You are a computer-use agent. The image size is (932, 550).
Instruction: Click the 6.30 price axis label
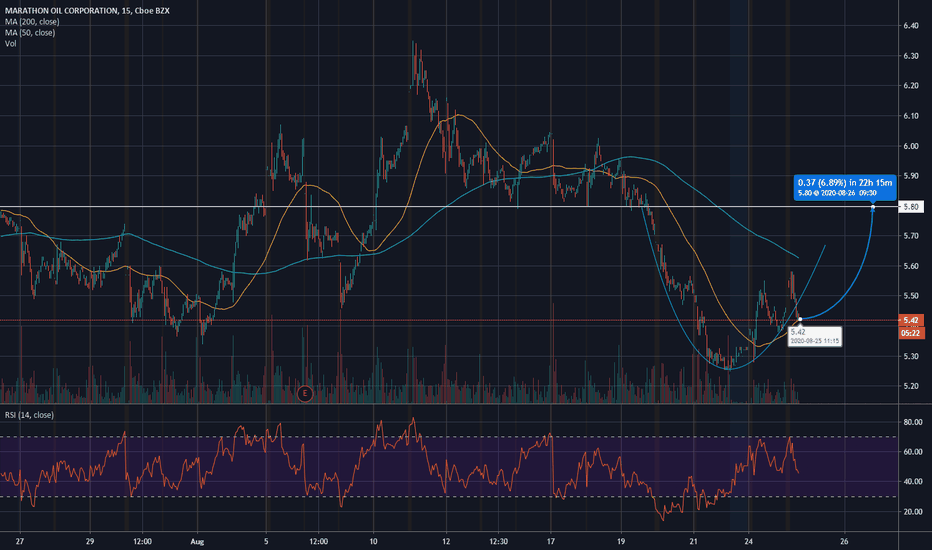coord(911,56)
